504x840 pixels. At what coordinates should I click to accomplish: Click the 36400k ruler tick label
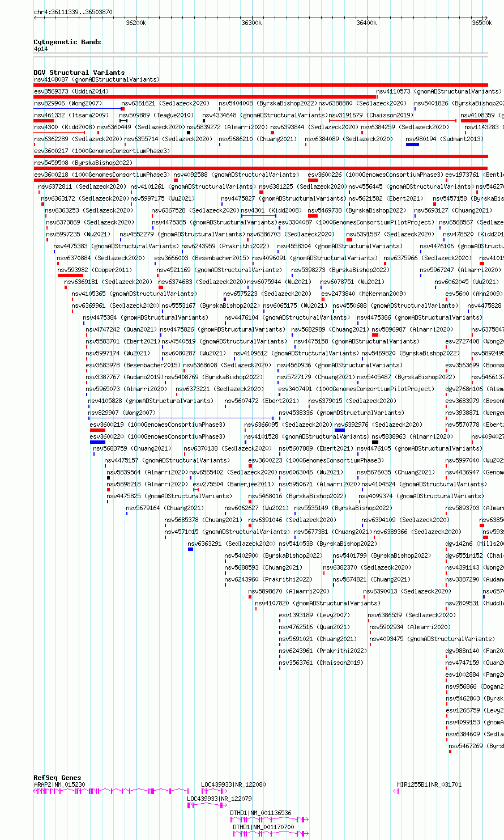366,23
